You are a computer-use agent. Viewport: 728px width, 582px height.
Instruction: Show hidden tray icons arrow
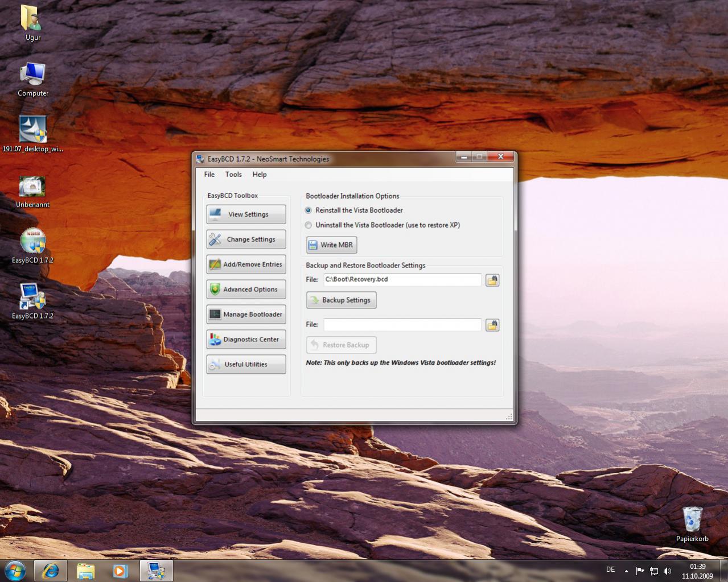[x=626, y=571]
